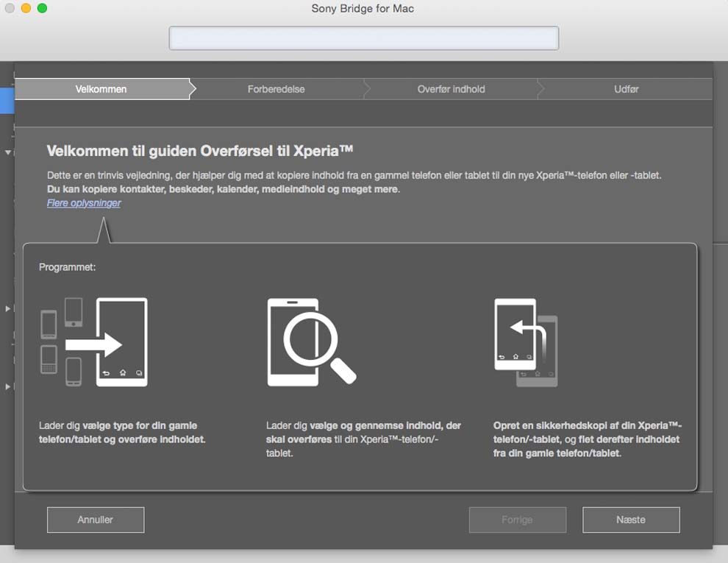This screenshot has height=563, width=728.
Task: Click the empty field below the title
Action: tap(363, 38)
